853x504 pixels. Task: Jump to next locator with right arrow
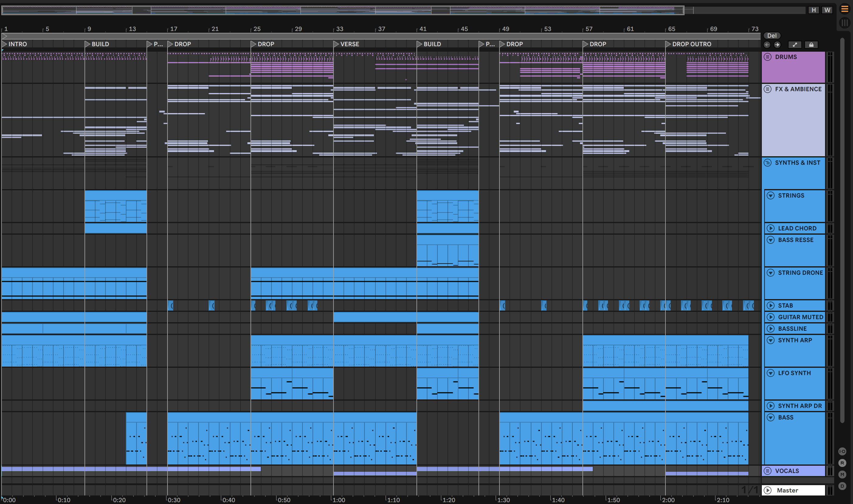(777, 45)
